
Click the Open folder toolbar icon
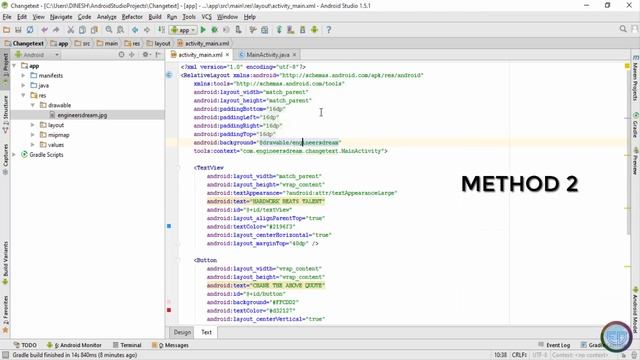coord(6,30)
